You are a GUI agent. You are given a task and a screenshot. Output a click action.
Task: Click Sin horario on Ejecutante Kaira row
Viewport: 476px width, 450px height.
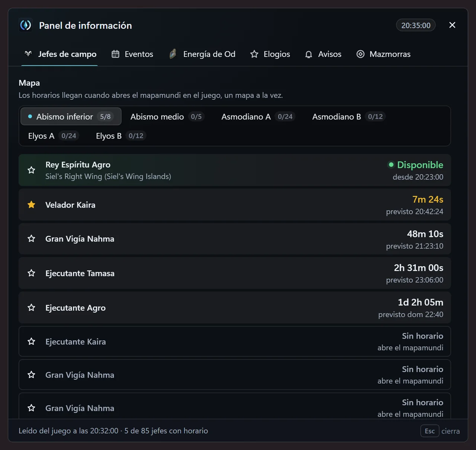(422, 336)
